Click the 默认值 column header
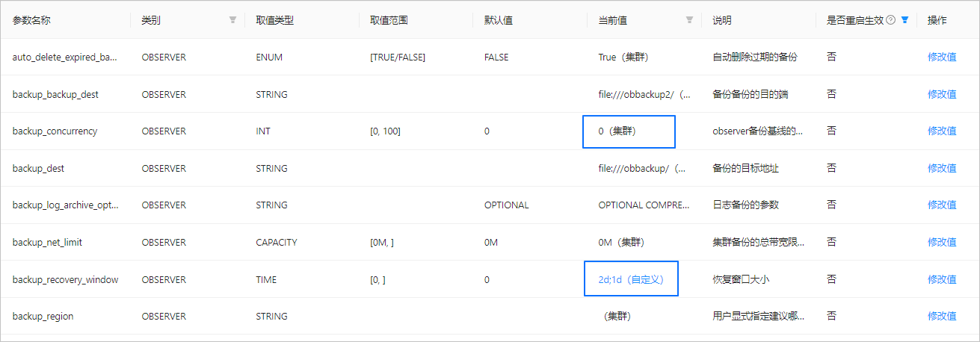Viewport: 980px width, 342px height. tap(499, 21)
